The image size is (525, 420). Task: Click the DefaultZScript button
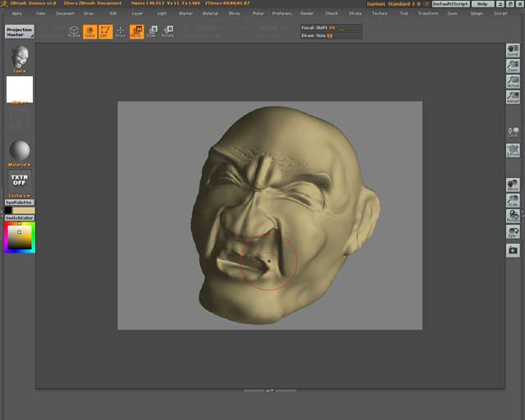pyautogui.click(x=451, y=4)
